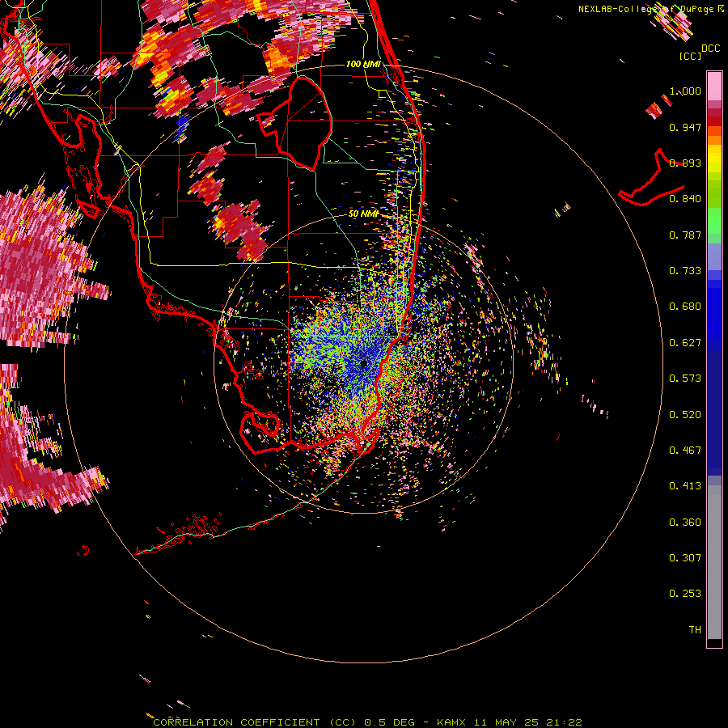728x728 pixels.
Task: Click the 0.520 color scale label
Action: [685, 415]
